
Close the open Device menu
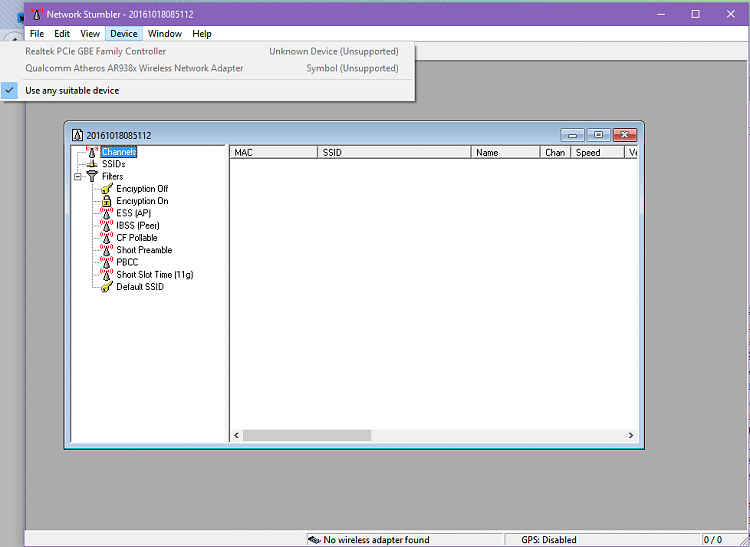(124, 33)
